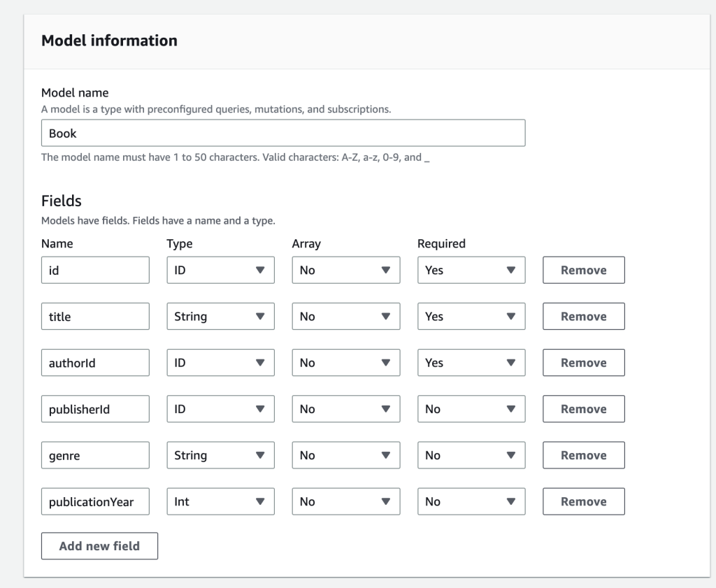Click Add new field
The image size is (716, 588).
point(99,545)
